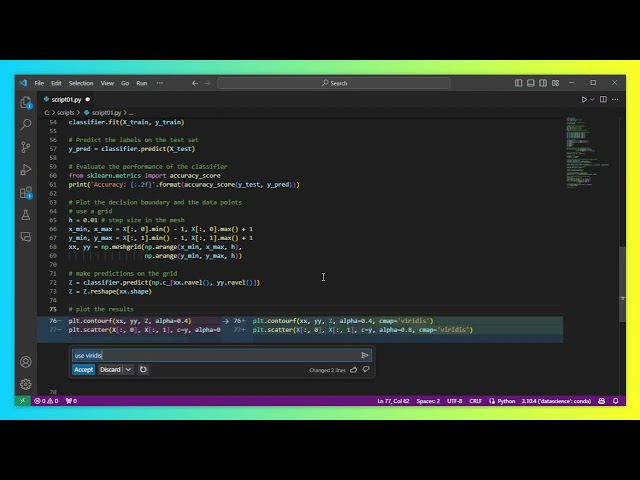Select the script01.py editor tab
Image resolution: width=640 pixels, height=480 pixels.
(66, 100)
